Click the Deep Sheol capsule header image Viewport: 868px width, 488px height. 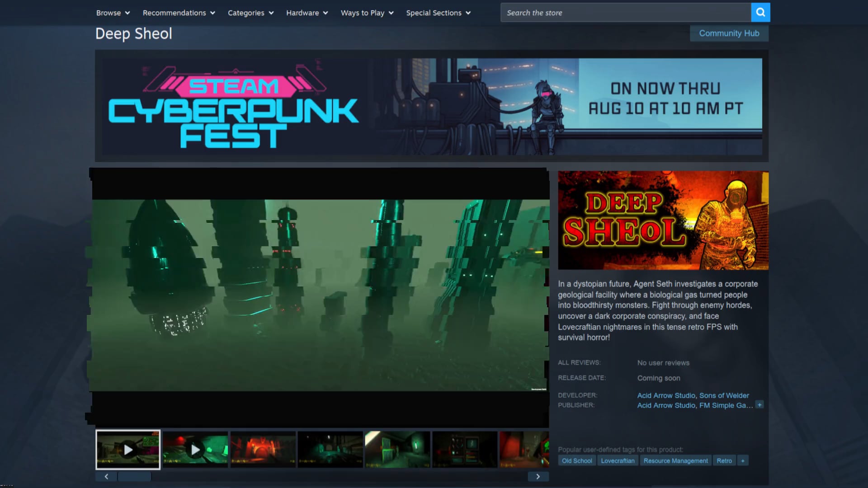pyautogui.click(x=663, y=221)
